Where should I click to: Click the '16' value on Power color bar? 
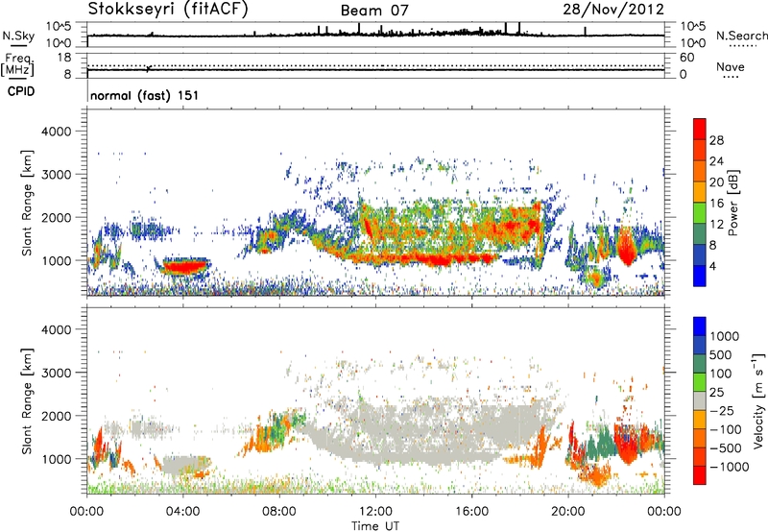pyautogui.click(x=716, y=204)
